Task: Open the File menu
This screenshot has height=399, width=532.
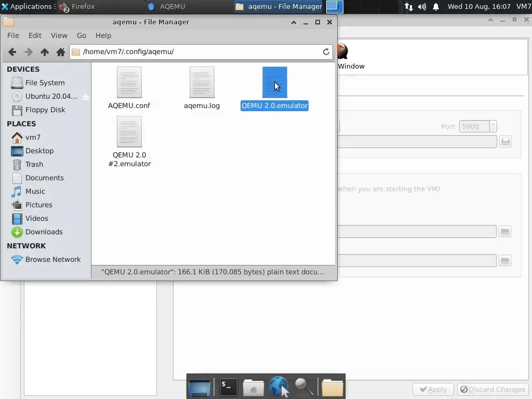Action: (x=13, y=36)
